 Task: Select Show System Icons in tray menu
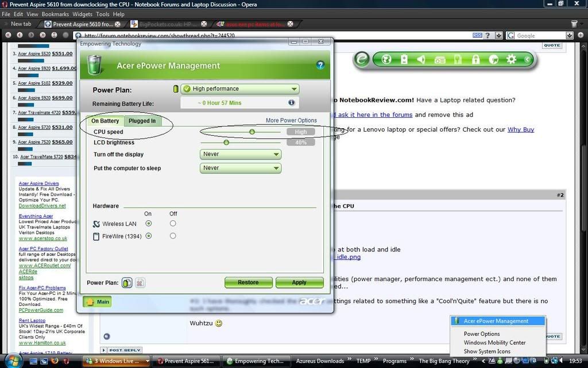click(487, 351)
